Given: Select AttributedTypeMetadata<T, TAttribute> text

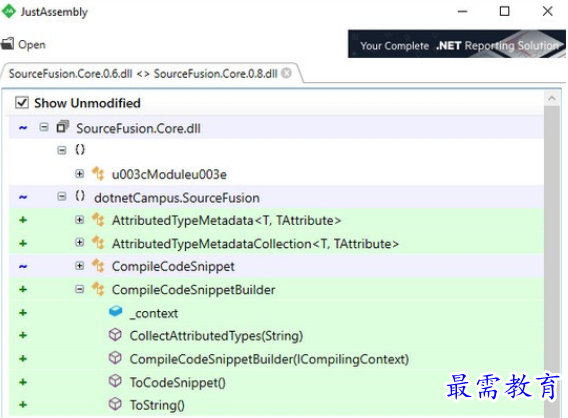Looking at the screenshot, I should point(226,220).
